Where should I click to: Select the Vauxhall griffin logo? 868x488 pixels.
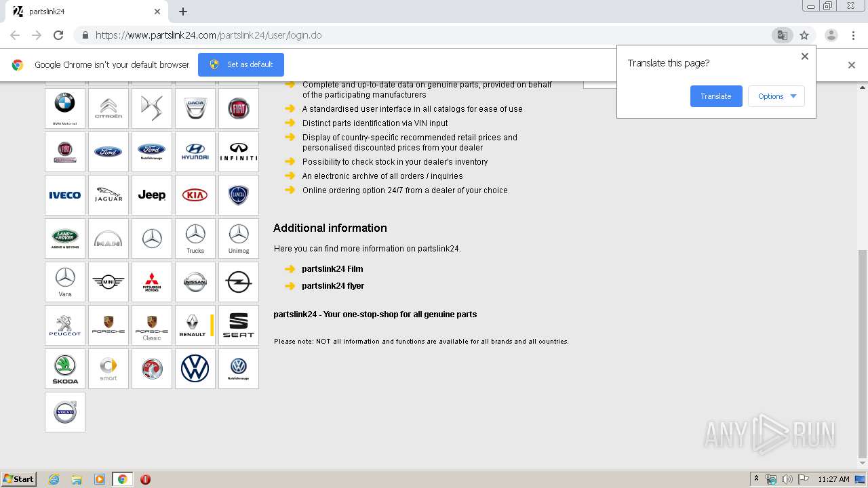point(152,369)
